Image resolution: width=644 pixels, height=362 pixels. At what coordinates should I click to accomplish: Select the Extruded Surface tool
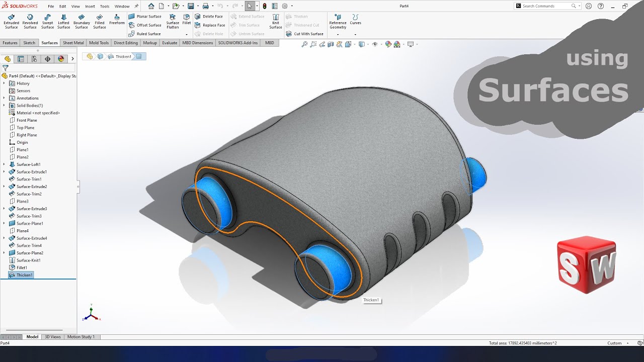click(12, 22)
